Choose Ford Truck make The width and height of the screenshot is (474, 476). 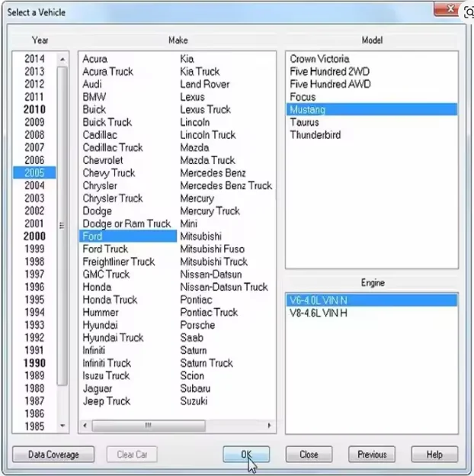[105, 249]
